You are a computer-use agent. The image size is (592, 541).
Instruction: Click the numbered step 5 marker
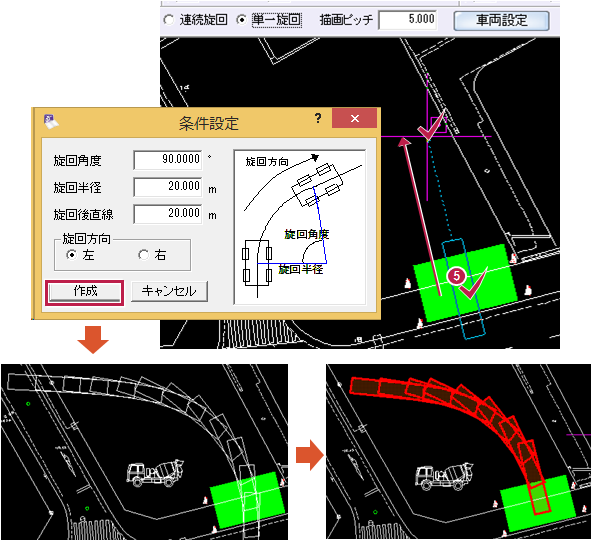point(456,276)
